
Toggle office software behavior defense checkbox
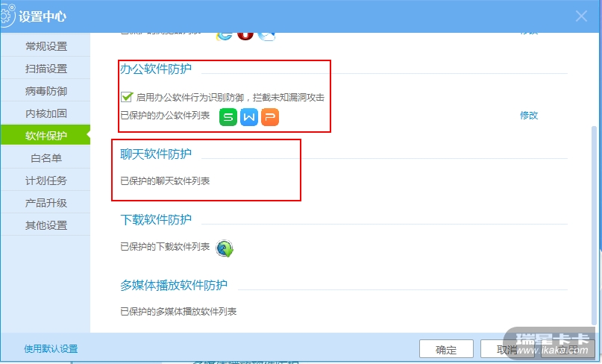point(127,97)
